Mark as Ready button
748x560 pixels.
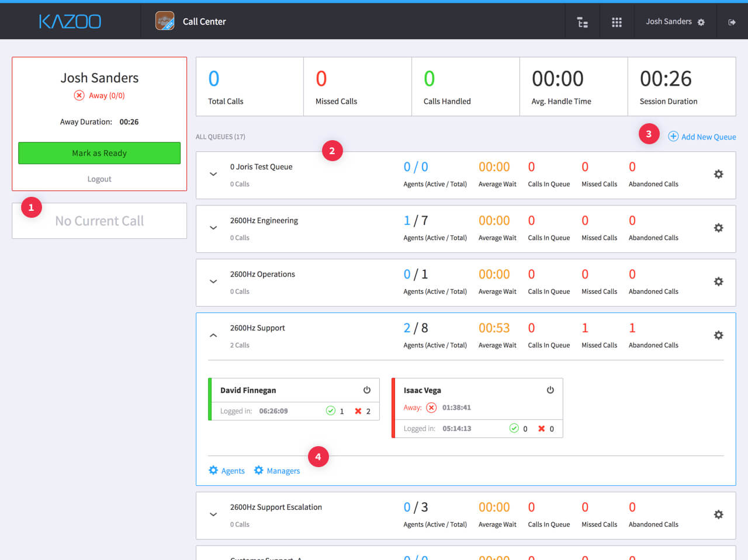click(x=99, y=153)
